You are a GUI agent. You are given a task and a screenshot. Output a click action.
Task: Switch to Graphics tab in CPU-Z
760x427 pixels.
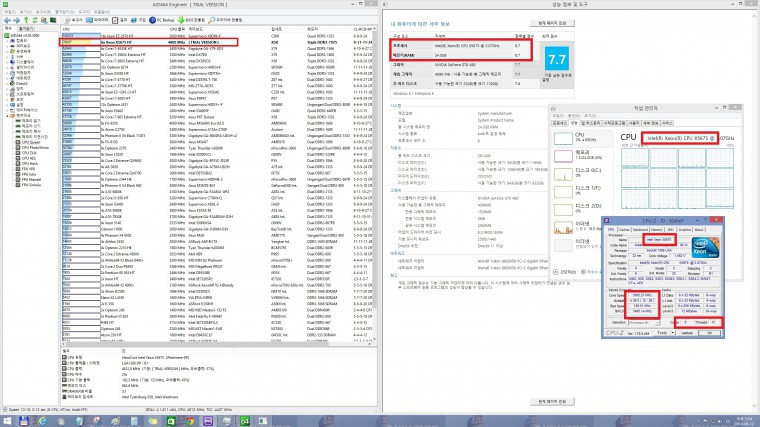[x=685, y=229]
